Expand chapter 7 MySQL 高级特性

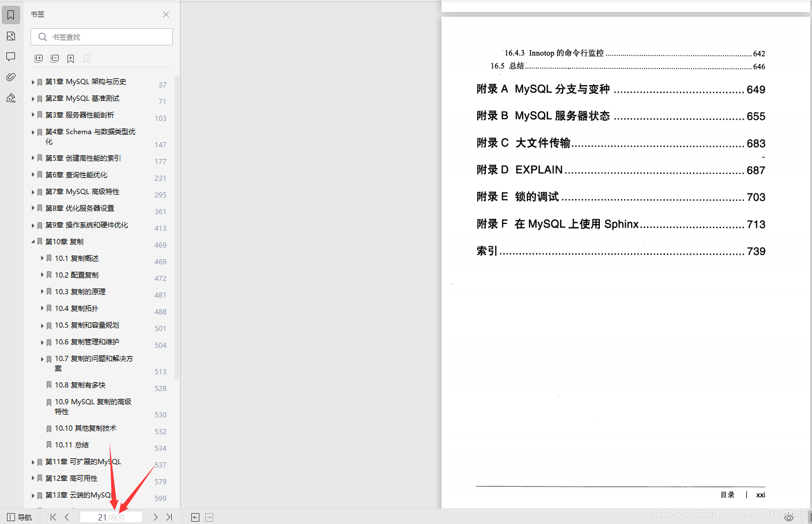[x=33, y=192]
